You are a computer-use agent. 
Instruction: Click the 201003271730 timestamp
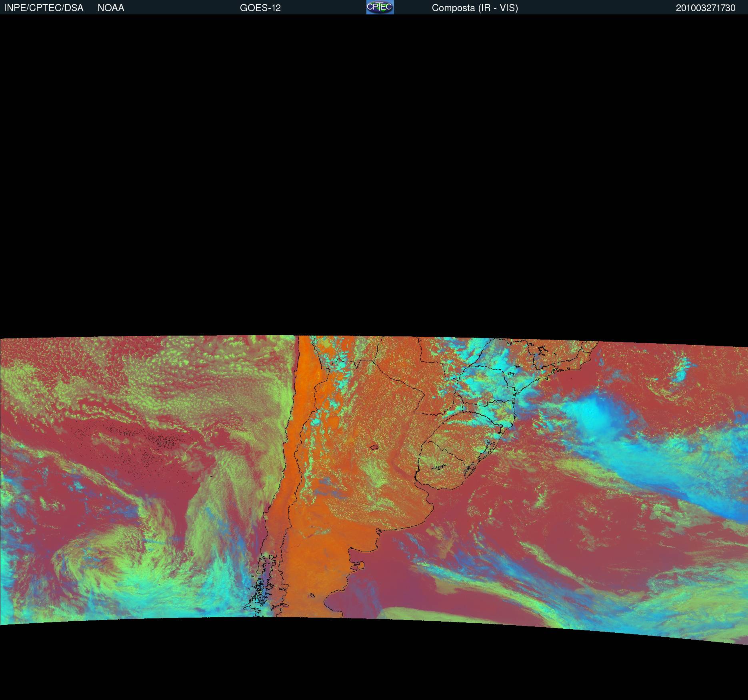(x=705, y=8)
